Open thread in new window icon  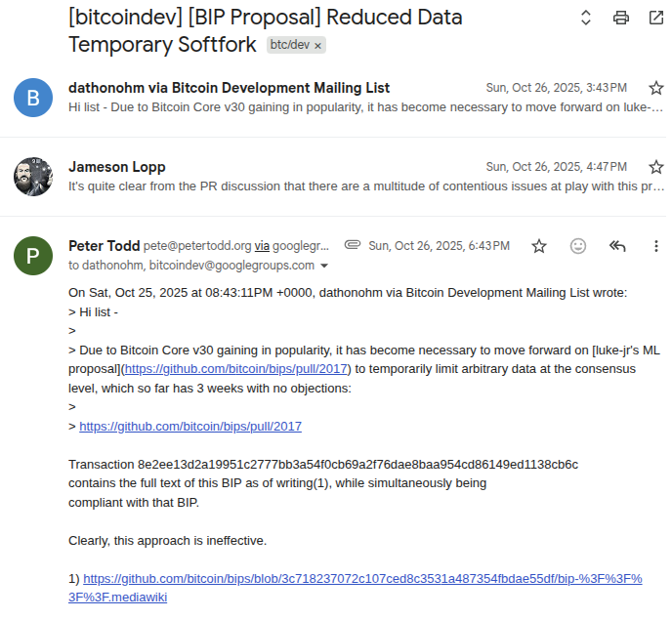[656, 18]
